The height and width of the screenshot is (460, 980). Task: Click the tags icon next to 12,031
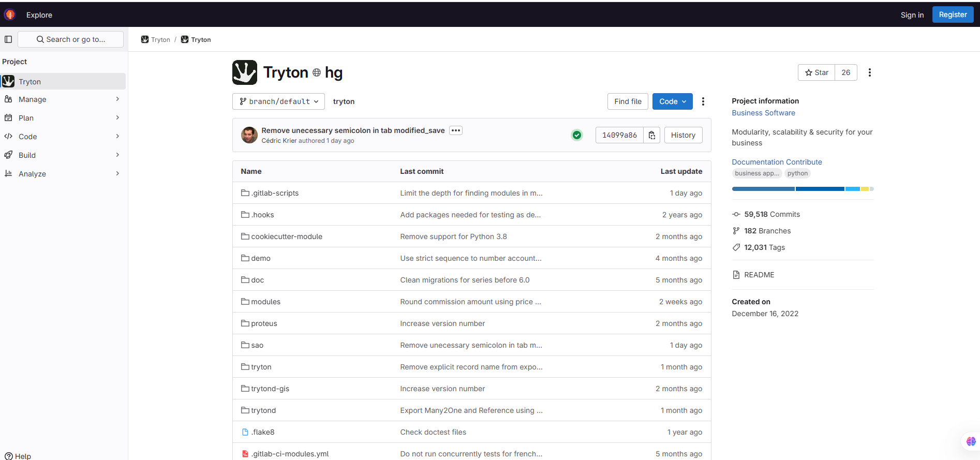tap(736, 247)
